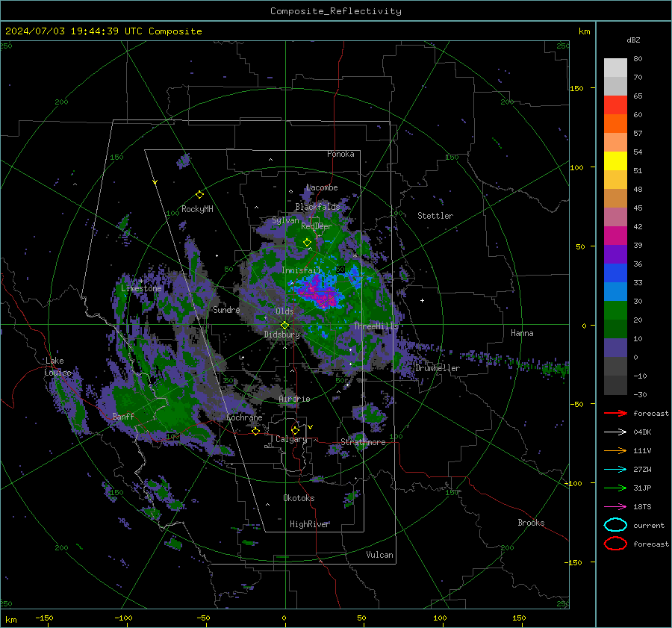Click the yellow diamond marker above Calgary
The width and height of the screenshot is (672, 628).
pos(295,430)
